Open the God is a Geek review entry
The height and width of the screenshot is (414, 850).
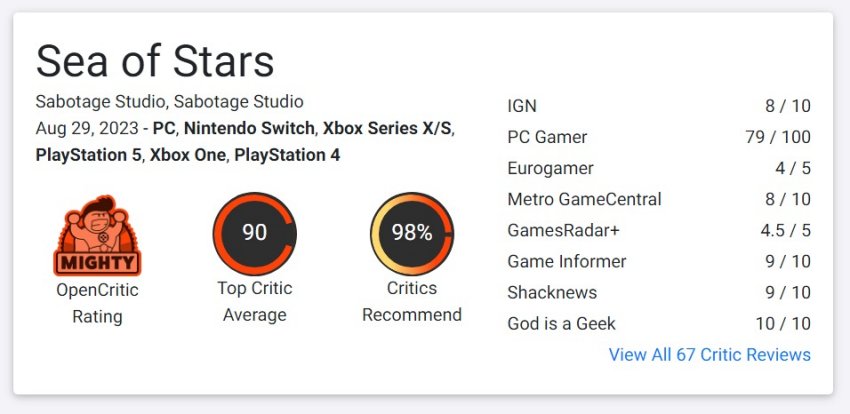click(x=659, y=324)
